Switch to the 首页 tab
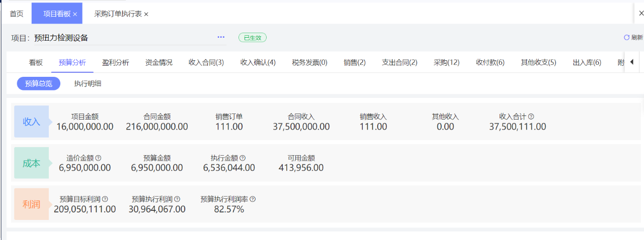Image resolution: width=644 pixels, height=240 pixels. (17, 14)
